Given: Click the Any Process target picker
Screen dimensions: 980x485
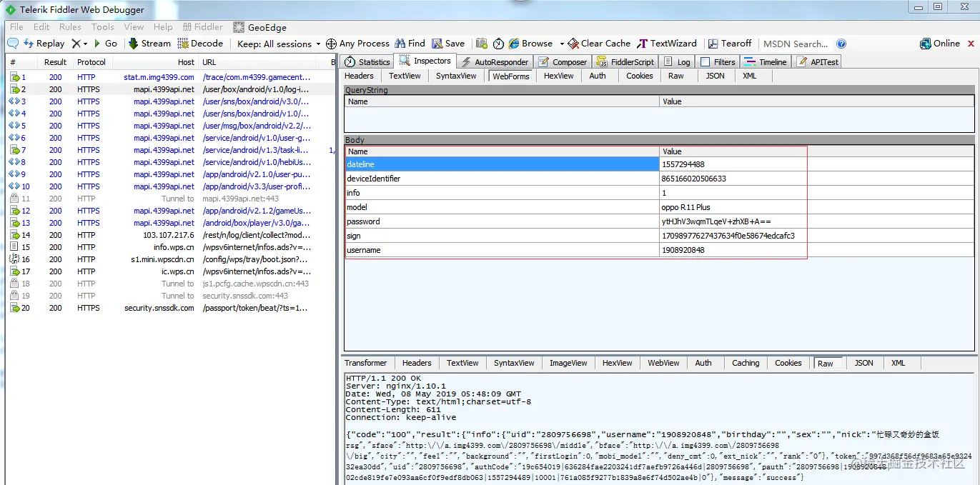Looking at the screenshot, I should (x=357, y=44).
